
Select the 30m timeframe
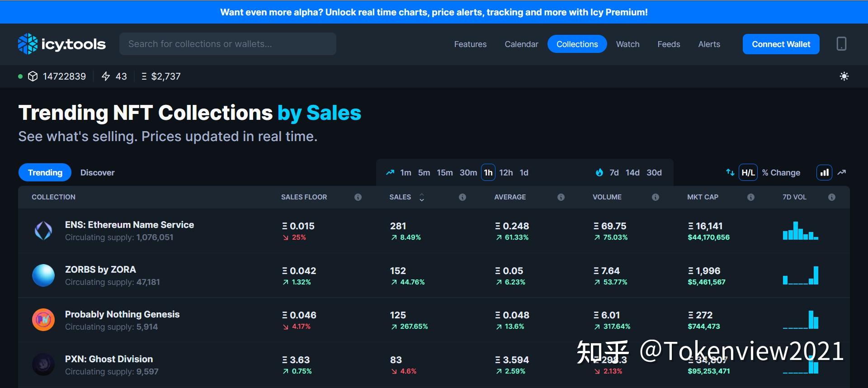(x=468, y=173)
